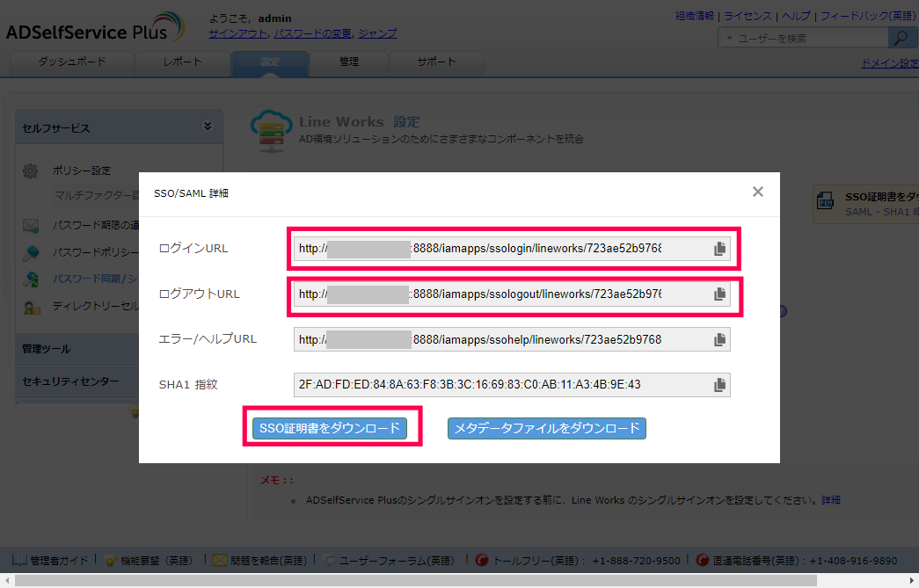Open the 問題を報告(英語) footer link
Screen dimensions: 919x588
pos(268,561)
